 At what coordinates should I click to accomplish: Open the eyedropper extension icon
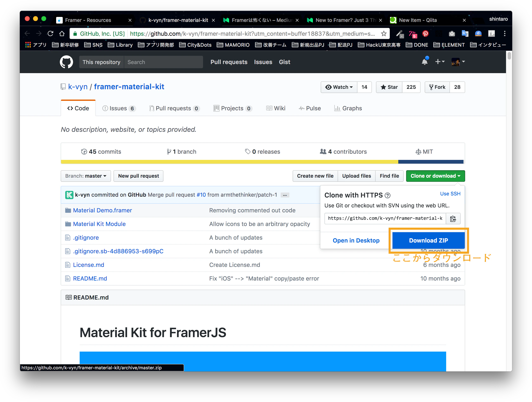pyautogui.click(x=400, y=34)
